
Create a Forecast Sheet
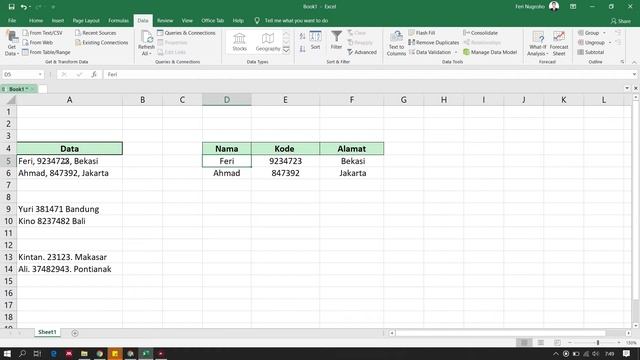point(559,43)
